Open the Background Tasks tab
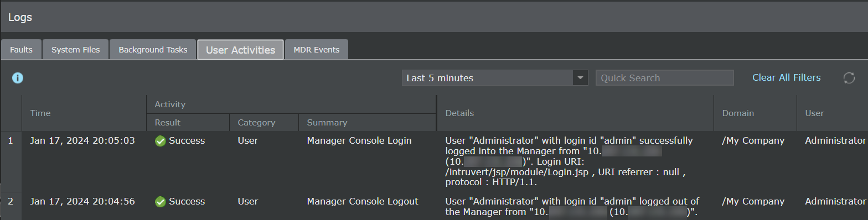The image size is (868, 220). (153, 50)
